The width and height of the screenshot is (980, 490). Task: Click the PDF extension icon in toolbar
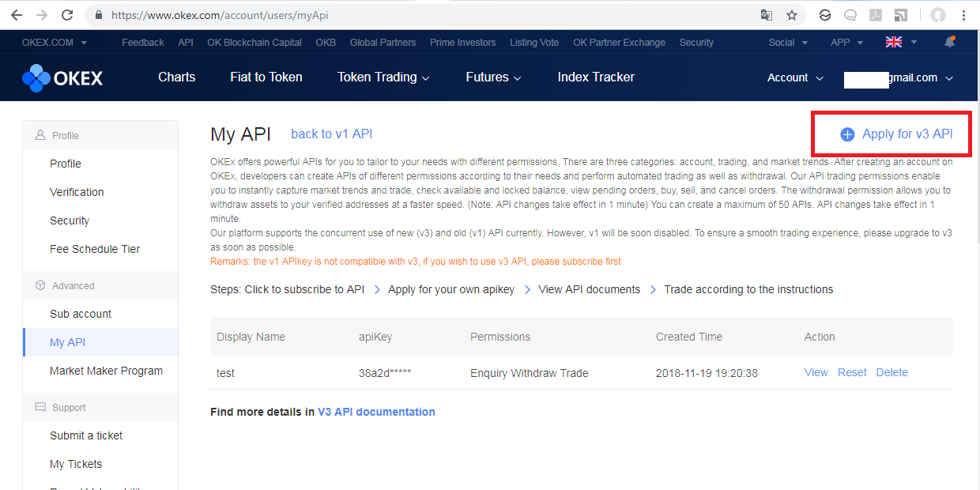pos(875,15)
